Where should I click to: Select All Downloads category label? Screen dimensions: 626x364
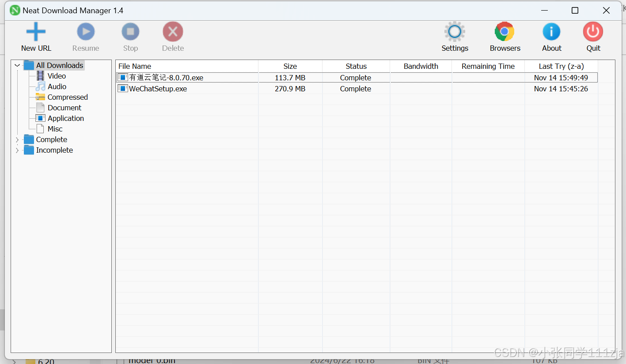click(60, 65)
